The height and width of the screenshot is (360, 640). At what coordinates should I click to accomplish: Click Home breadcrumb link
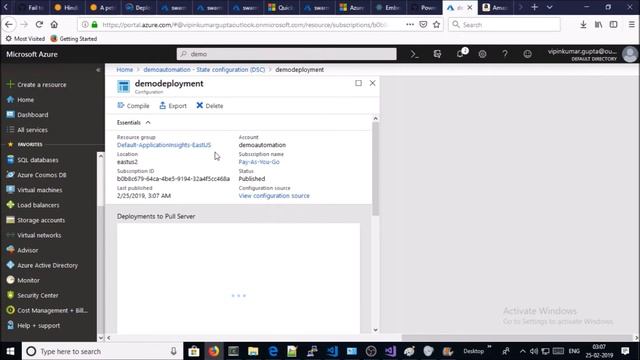coord(124,70)
